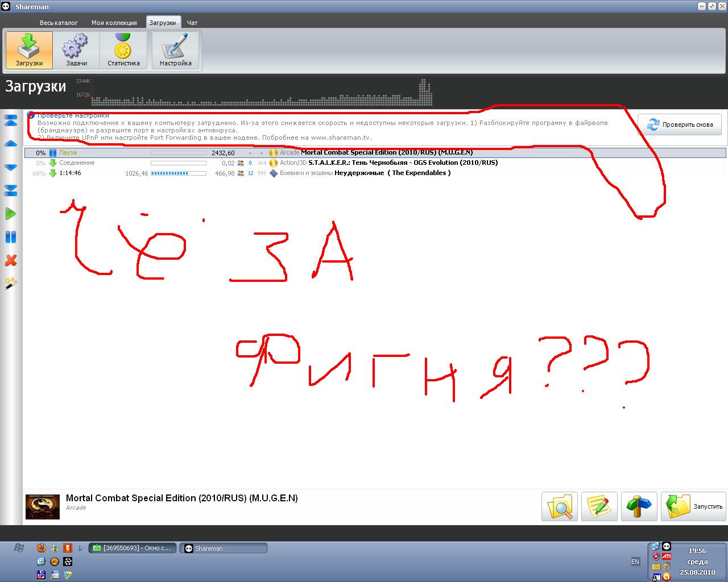Screen dimensions: 728x582
Task: Switch to the Весь каталог tab
Action: coord(59,23)
